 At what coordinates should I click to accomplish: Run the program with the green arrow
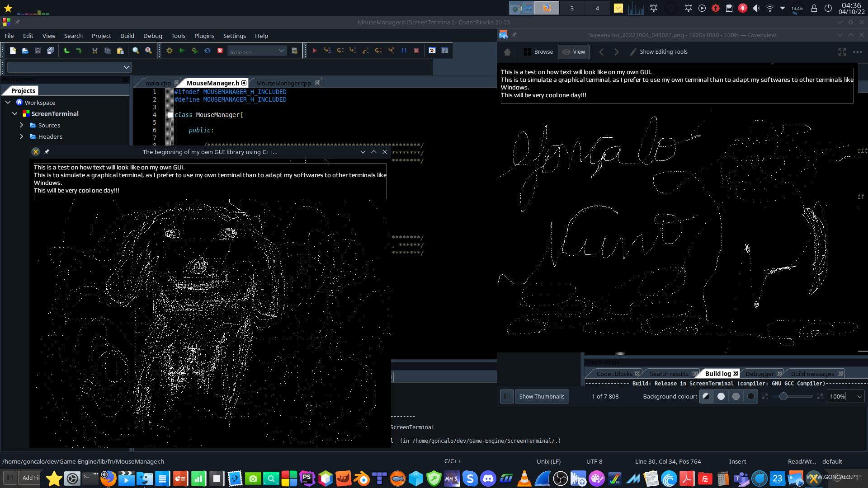[182, 51]
